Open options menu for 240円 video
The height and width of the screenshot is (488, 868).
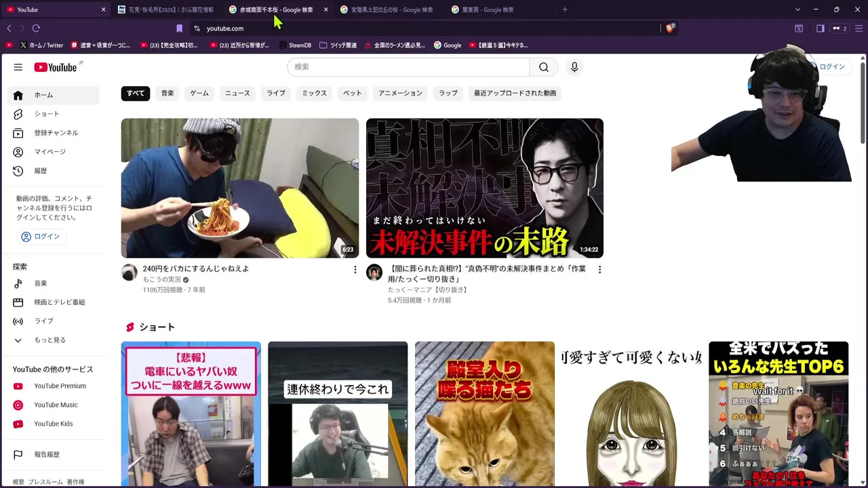pos(355,270)
